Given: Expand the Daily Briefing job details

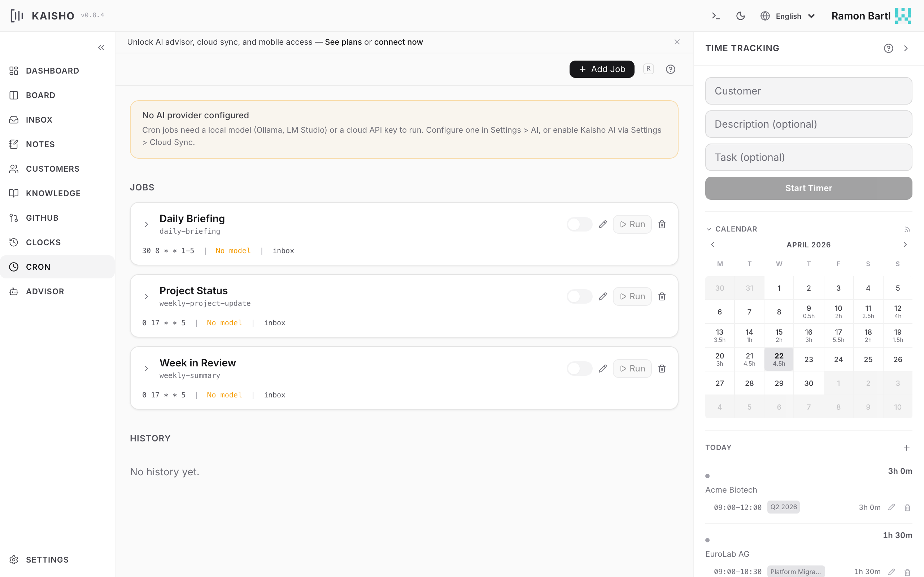Looking at the screenshot, I should click(x=146, y=224).
